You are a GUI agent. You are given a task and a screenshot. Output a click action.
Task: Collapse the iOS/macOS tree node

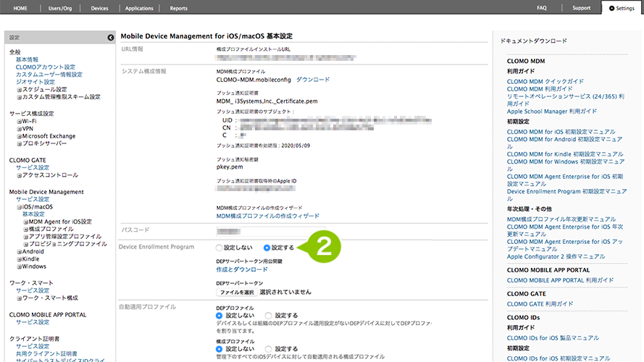click(19, 207)
